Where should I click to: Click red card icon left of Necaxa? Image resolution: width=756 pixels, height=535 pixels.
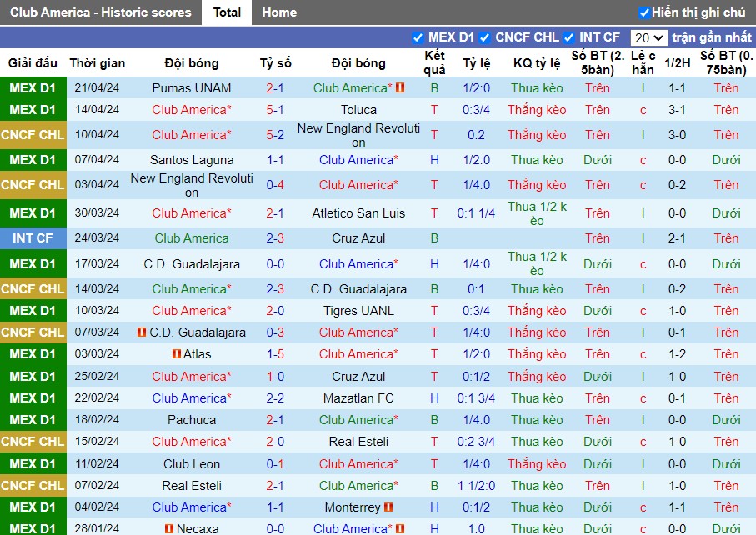(x=168, y=528)
